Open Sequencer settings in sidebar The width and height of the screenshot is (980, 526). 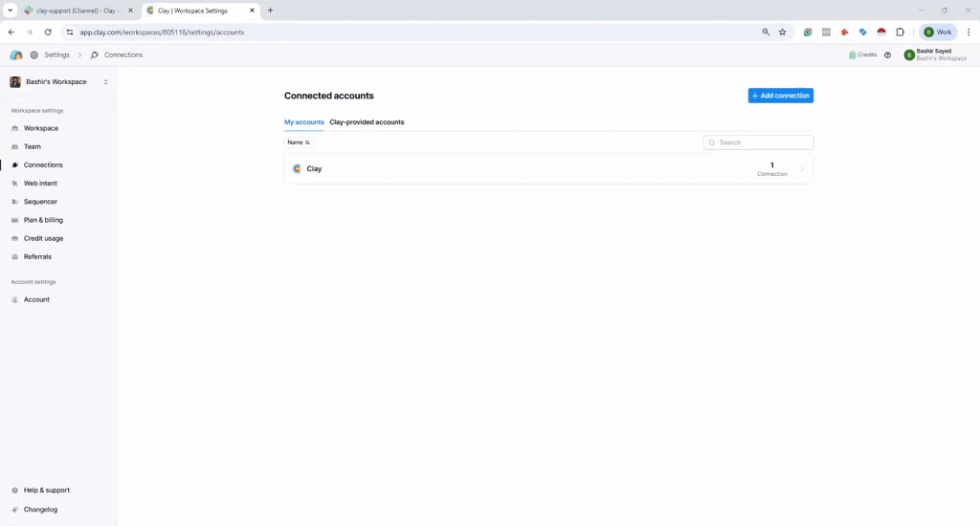[x=40, y=202]
